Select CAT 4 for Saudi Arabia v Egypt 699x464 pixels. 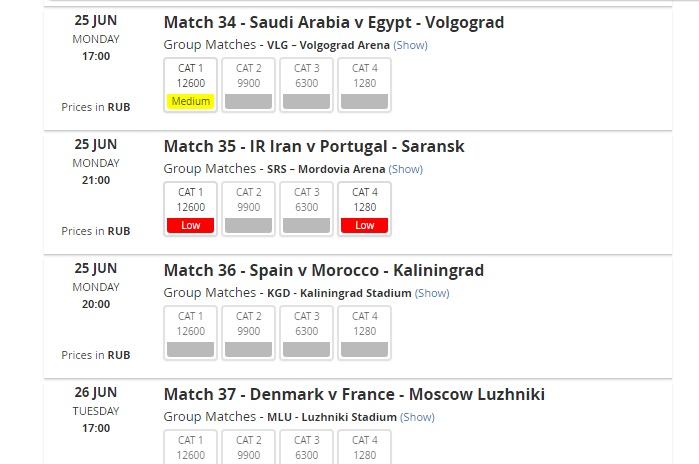pos(364,84)
